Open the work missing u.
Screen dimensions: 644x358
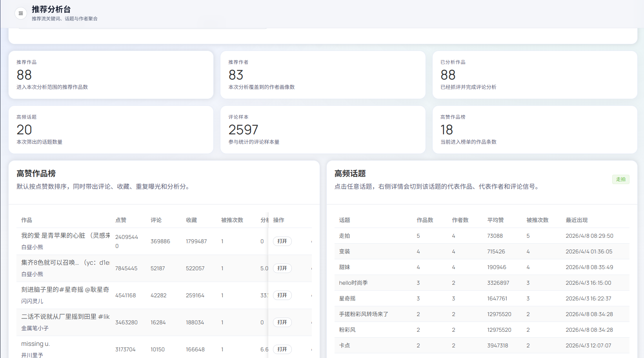[282, 349]
